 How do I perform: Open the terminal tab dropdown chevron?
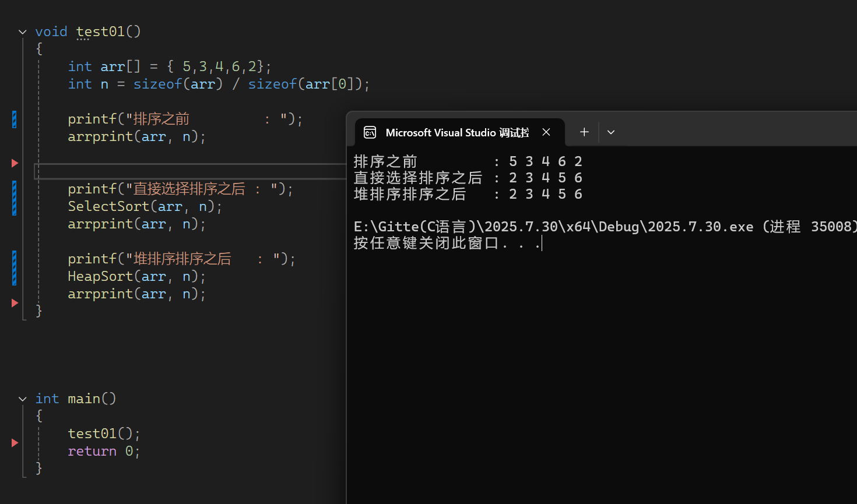(x=611, y=132)
